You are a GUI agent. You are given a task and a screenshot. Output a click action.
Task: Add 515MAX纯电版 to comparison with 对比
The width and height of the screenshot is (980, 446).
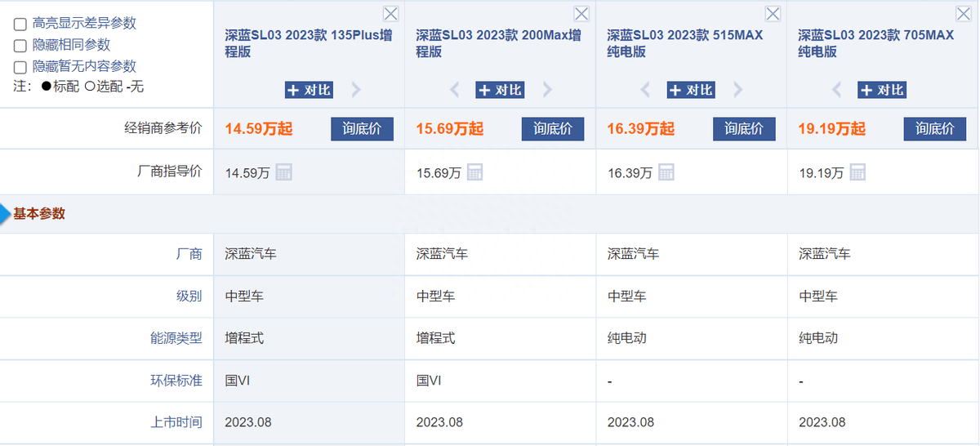pos(691,90)
